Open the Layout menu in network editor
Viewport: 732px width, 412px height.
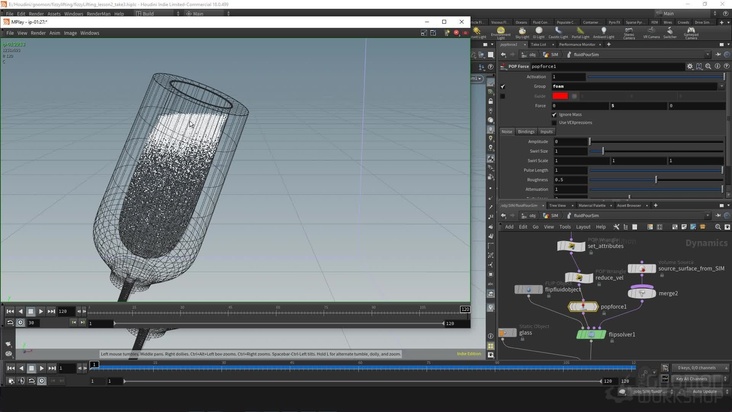pos(582,227)
